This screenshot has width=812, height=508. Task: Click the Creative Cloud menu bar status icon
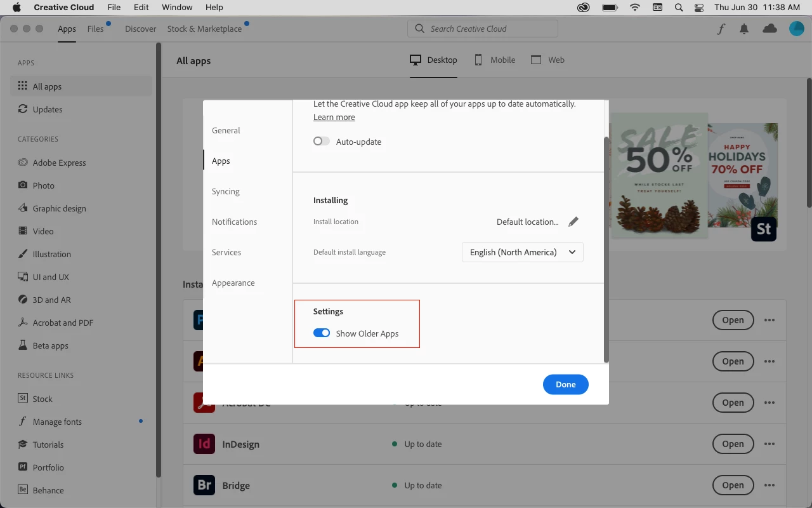click(584, 8)
